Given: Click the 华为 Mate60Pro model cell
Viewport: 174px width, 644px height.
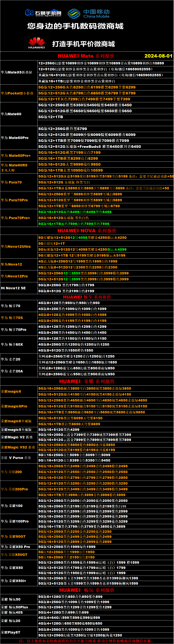Looking at the screenshot, I should (x=19, y=138).
